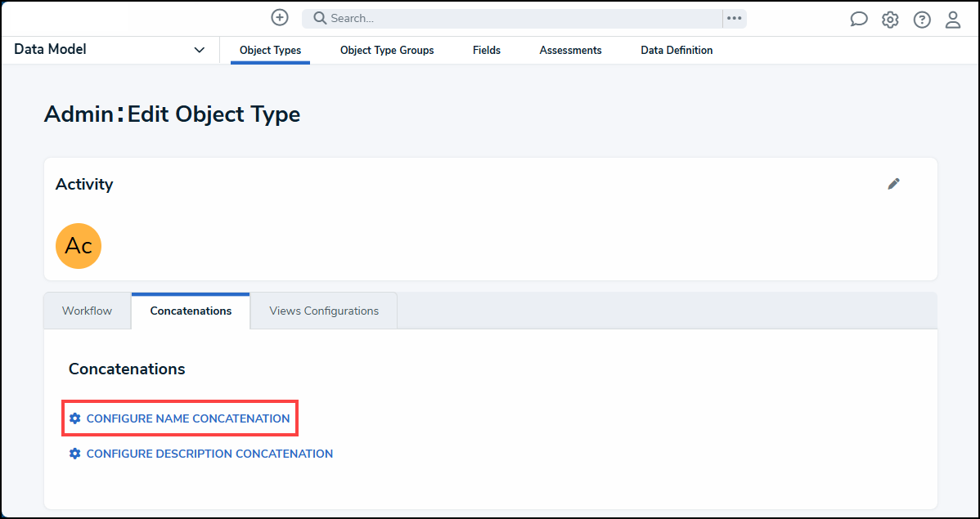
Task: Open the user profile icon
Action: [x=952, y=18]
